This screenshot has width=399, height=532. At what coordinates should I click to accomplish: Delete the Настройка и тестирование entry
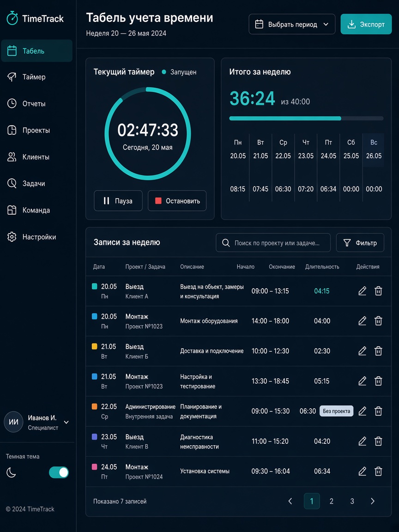(378, 381)
